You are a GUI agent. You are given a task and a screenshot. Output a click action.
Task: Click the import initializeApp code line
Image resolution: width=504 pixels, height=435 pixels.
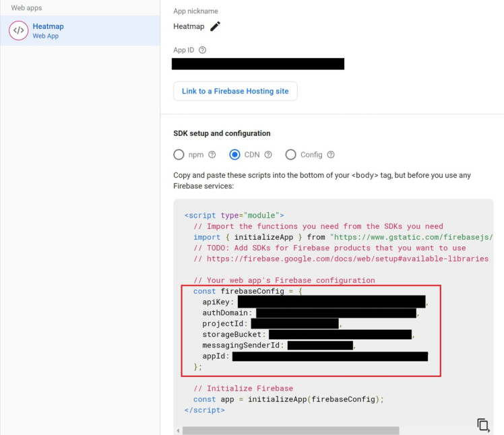coord(343,237)
